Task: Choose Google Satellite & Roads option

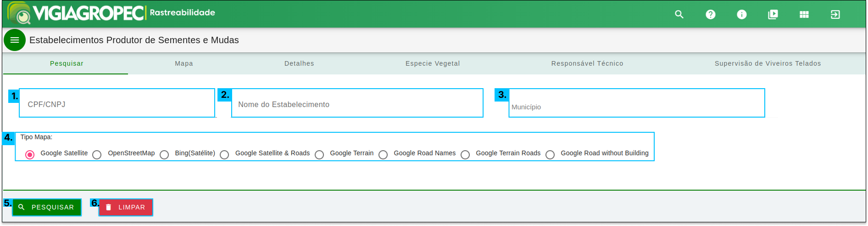Action: [x=224, y=155]
